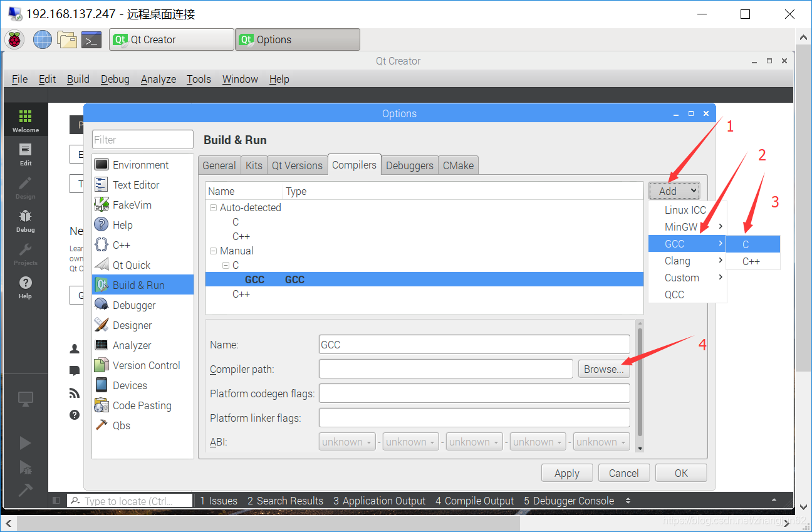812x532 pixels.
Task: Open the Build menu
Action: [78, 79]
